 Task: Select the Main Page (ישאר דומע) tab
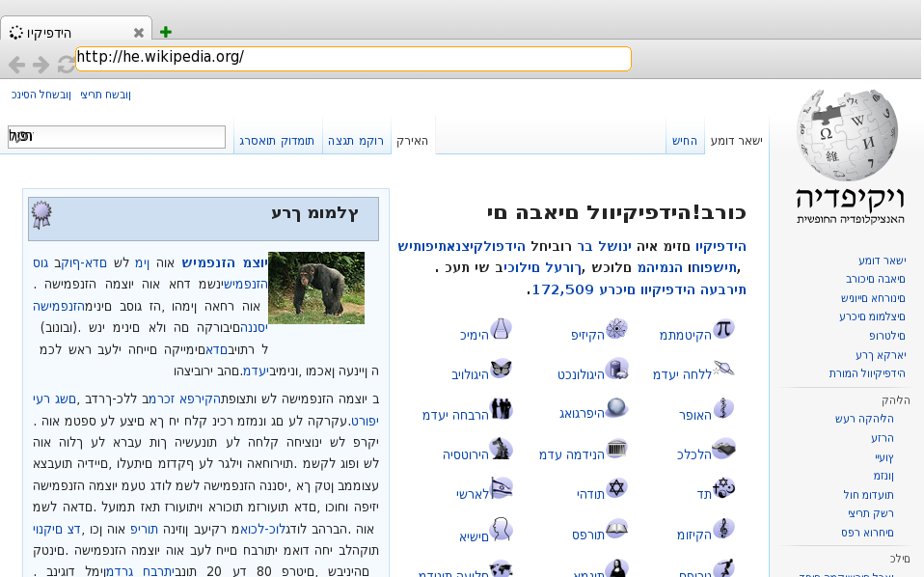[737, 141]
